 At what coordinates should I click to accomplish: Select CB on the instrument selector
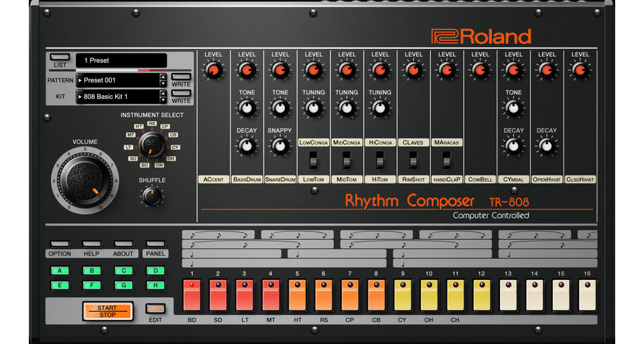tap(174, 135)
